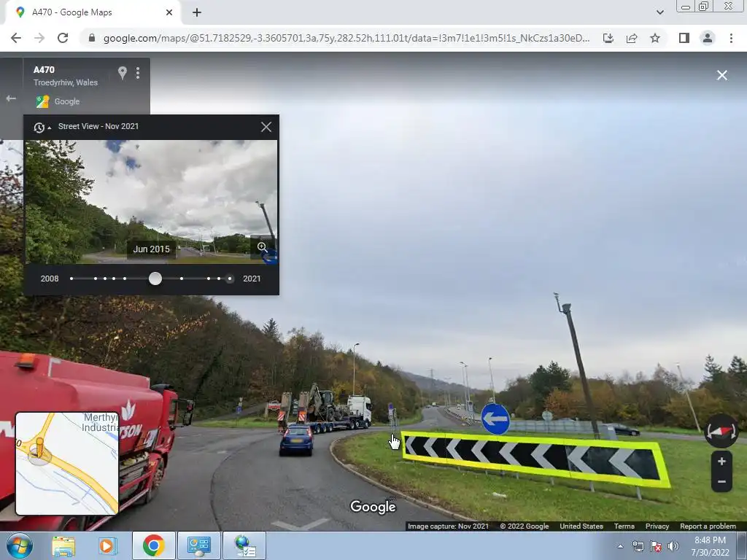This screenshot has height=560, width=747.
Task: Click the A470 title text
Action: 44,70
